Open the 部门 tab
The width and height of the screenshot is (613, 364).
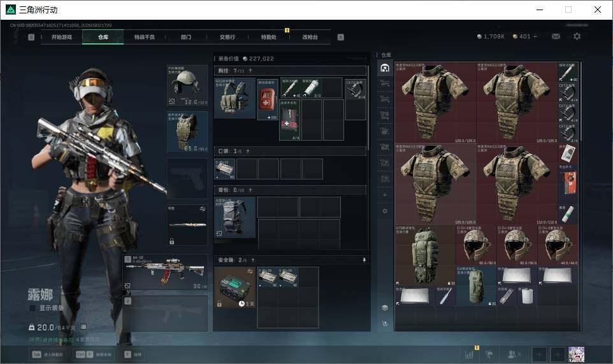point(185,37)
